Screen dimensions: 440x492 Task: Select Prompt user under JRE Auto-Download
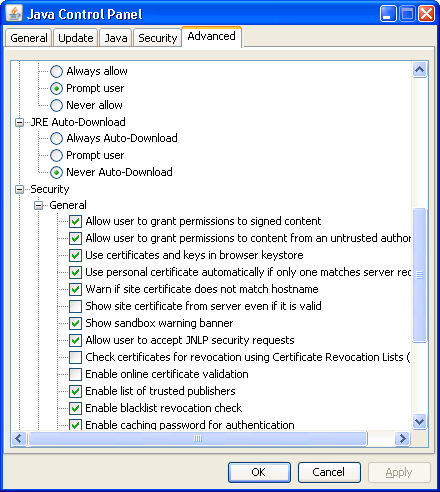click(x=56, y=155)
